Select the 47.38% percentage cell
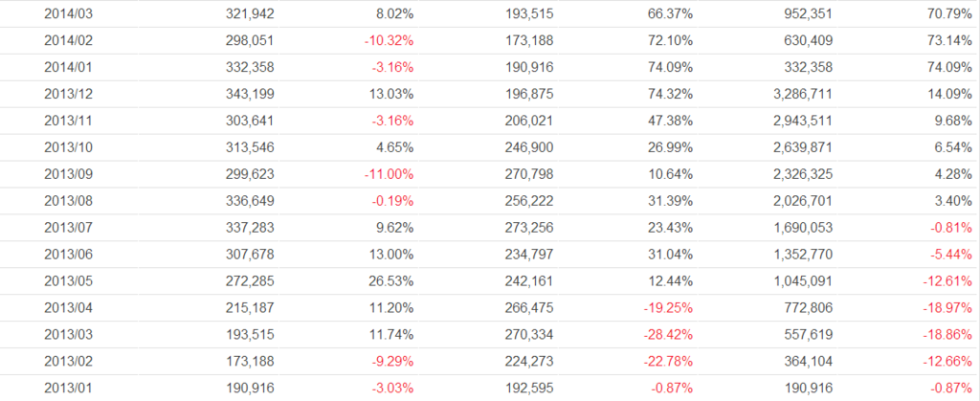 click(669, 121)
